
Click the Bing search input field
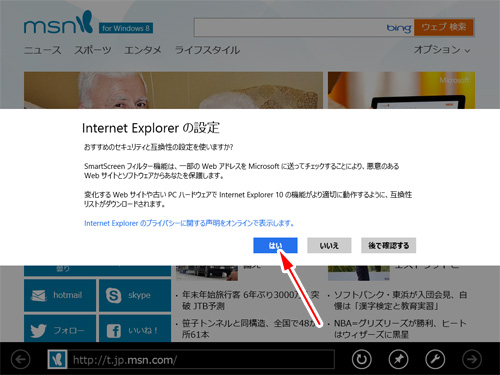(x=304, y=27)
